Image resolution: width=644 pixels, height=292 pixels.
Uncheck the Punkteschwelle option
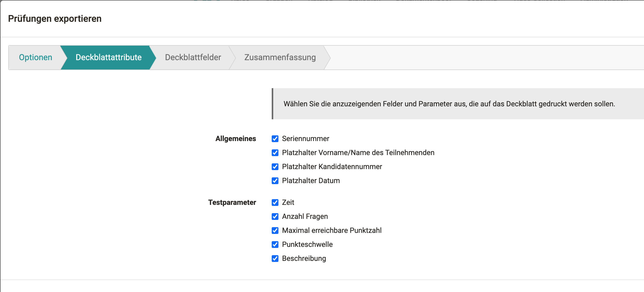point(275,245)
